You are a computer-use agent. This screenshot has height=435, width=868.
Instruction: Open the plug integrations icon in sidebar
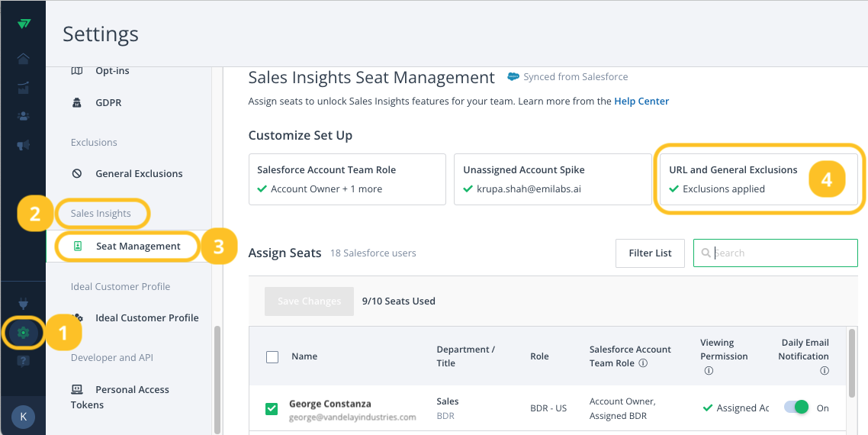click(x=23, y=304)
